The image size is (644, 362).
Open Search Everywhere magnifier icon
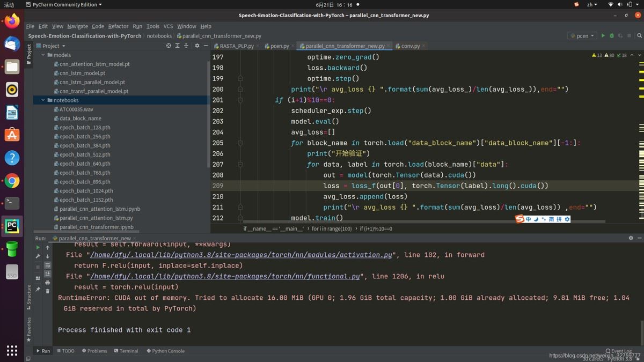[x=639, y=36]
